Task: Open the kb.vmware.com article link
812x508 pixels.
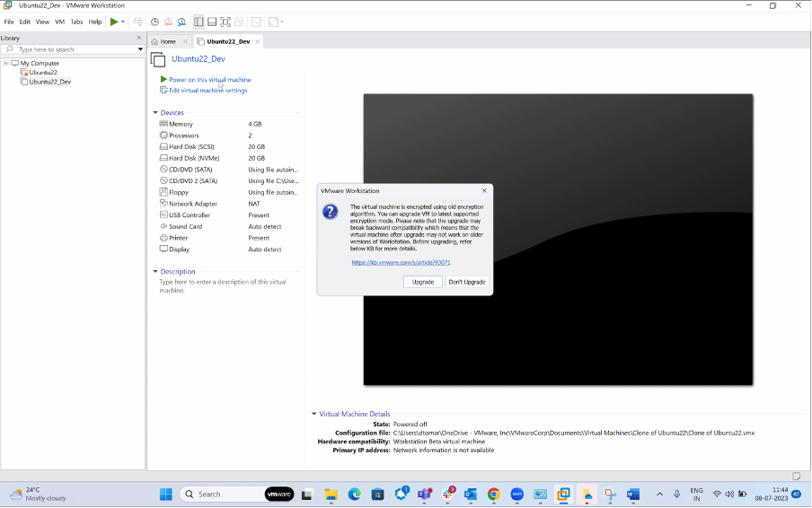Action: pos(401,262)
